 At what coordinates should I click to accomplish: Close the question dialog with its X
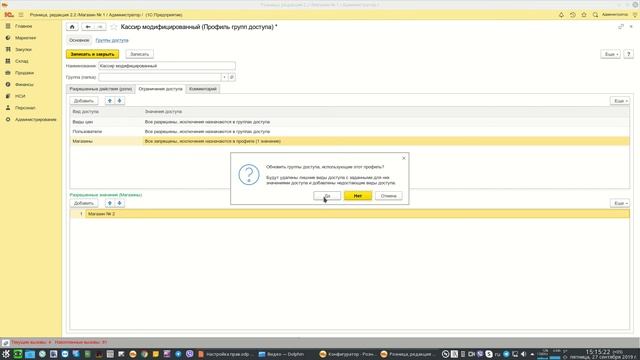point(404,158)
